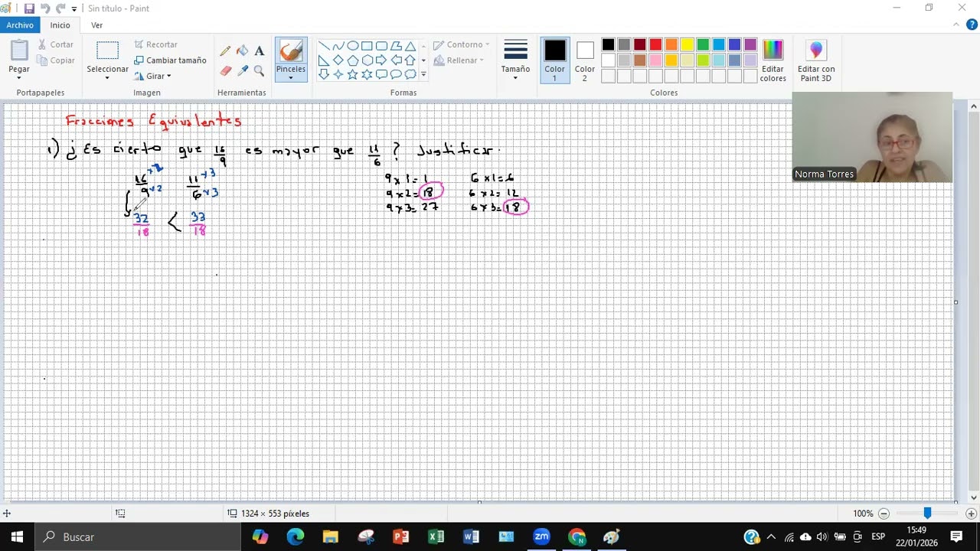Switch to the Inicio tab
The image size is (980, 551).
coord(60,25)
